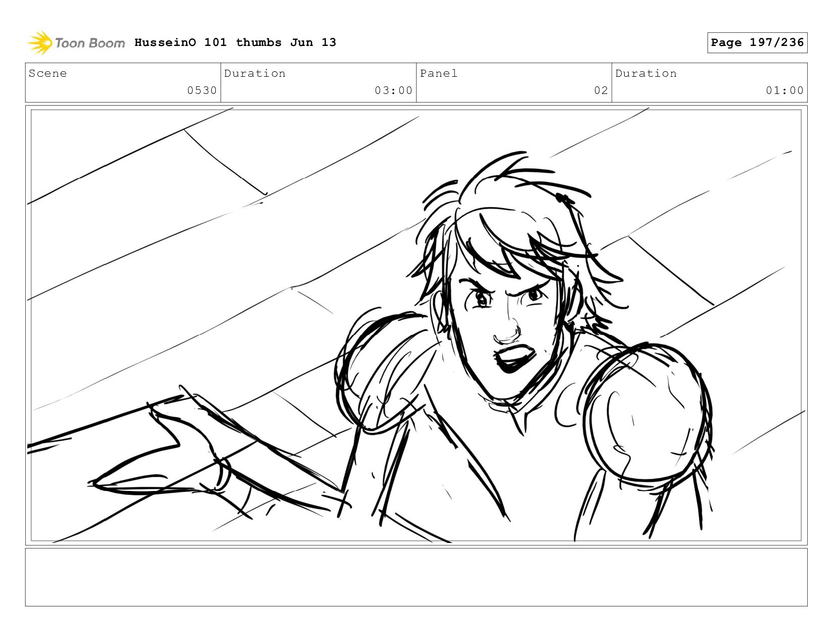Image resolution: width=834 pixels, height=644 pixels.
Task: Click the empty notes box below the panel
Action: pyautogui.click(x=416, y=577)
